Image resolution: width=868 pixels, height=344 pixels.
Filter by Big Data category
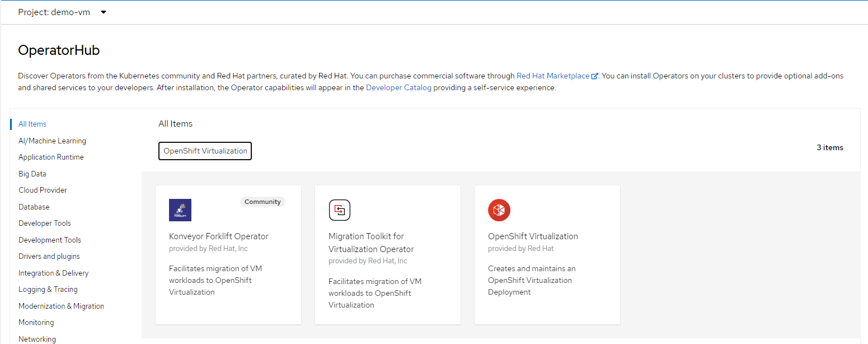coord(32,174)
